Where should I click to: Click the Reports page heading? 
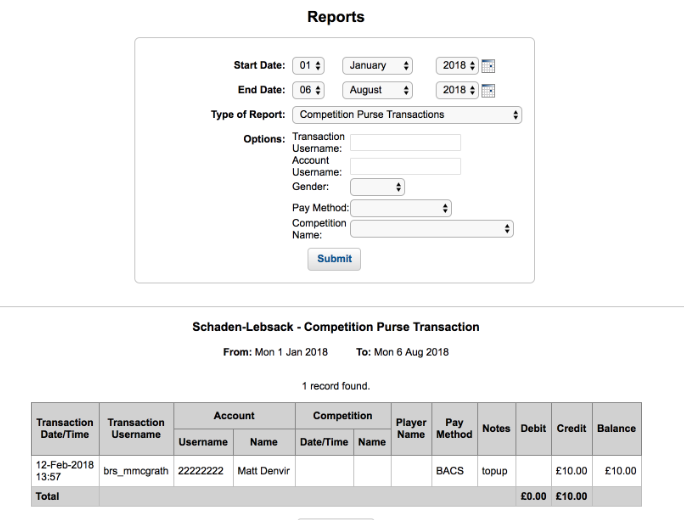336,17
